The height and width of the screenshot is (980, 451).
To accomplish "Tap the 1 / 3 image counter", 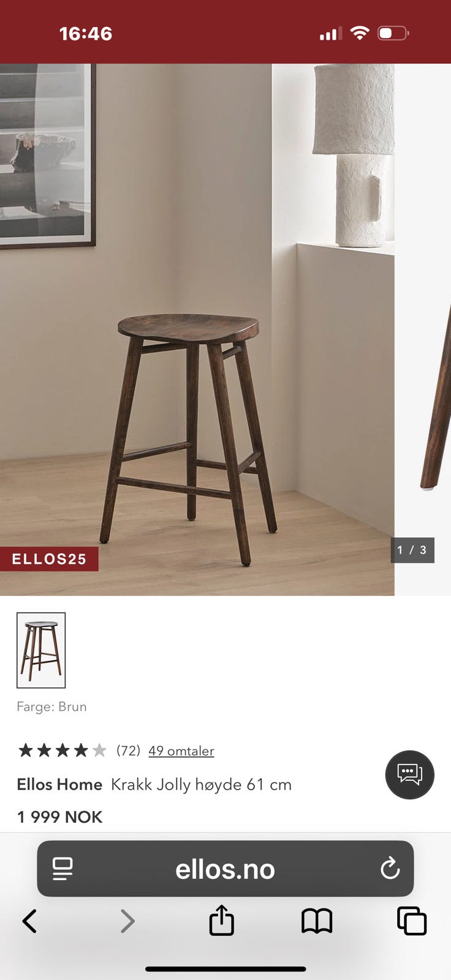I will 412,550.
